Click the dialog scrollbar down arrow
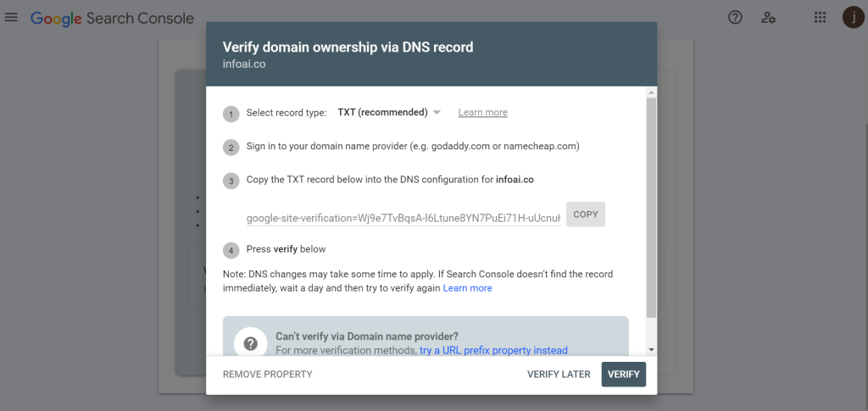Screen dimensions: 868x411 coord(652,350)
